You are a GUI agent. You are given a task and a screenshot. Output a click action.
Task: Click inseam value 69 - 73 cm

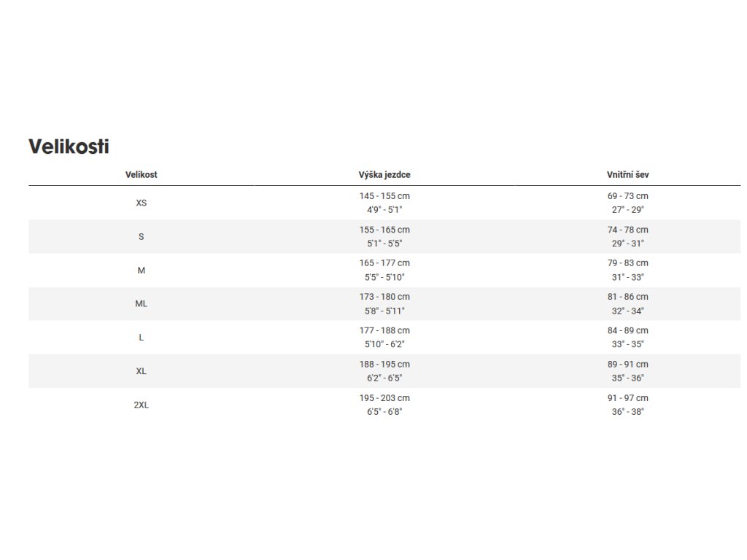click(627, 196)
